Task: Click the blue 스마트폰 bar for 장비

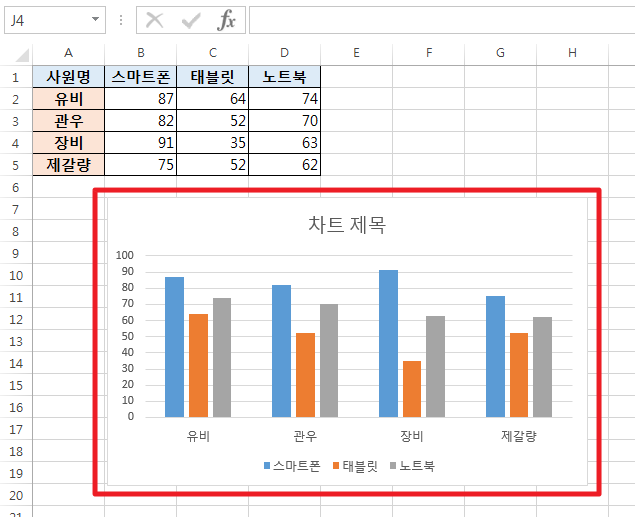Action: 388,344
